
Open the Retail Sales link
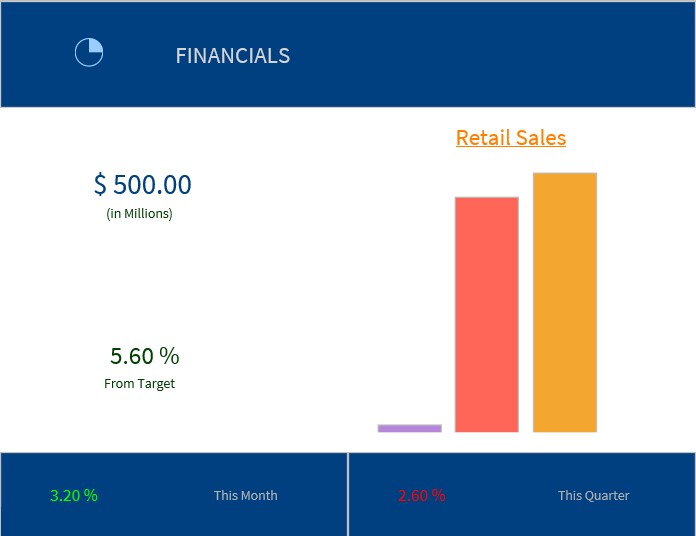click(510, 138)
